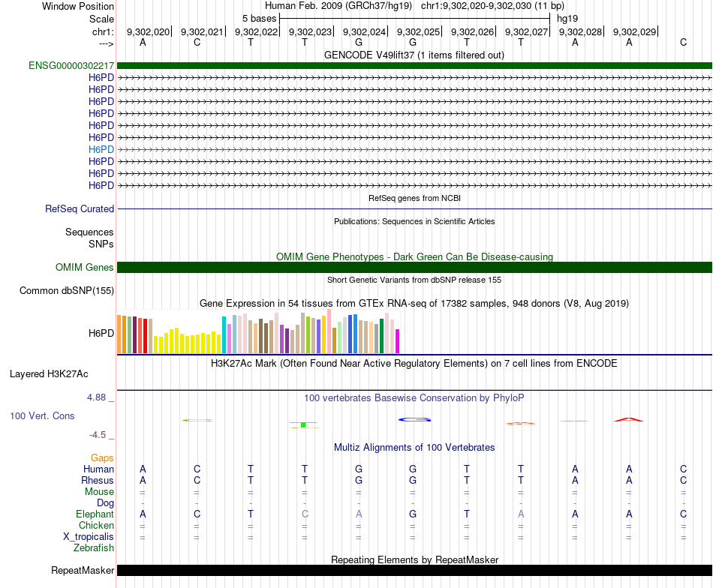Screen dimensions: 713x588
Task: Click the ENSG00000302217 gene label
Action: pyautogui.click(x=71, y=65)
